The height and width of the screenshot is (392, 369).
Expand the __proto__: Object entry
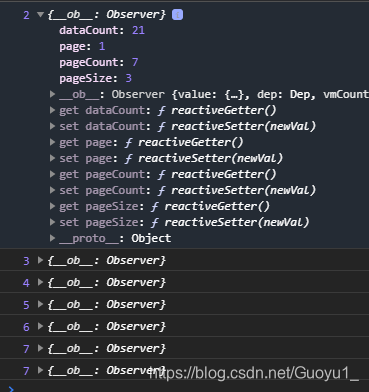click(x=52, y=238)
